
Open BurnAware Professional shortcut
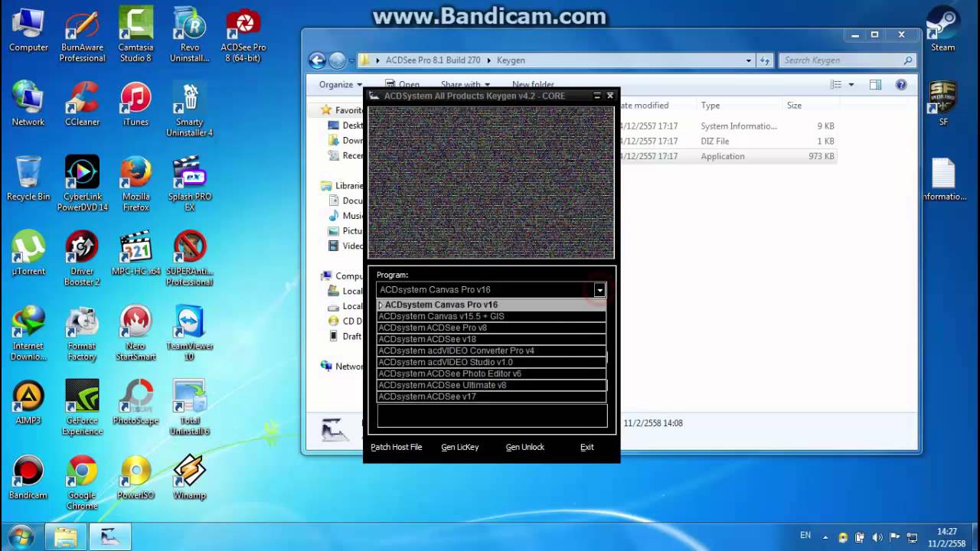[x=82, y=36]
